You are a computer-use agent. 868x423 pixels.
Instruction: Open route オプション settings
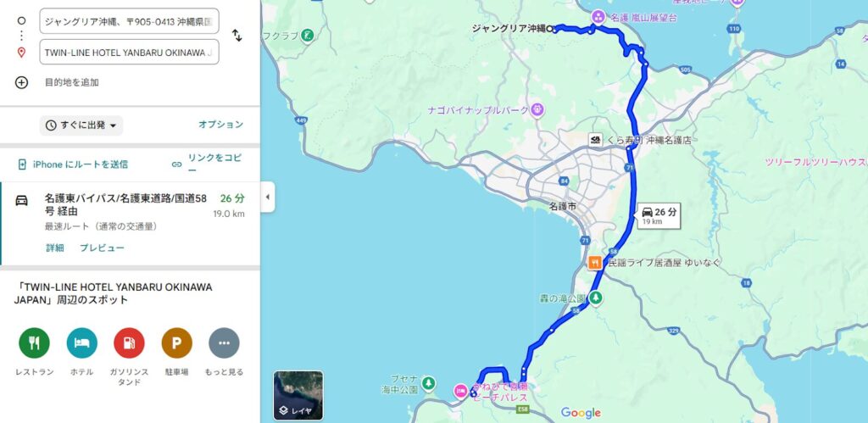pyautogui.click(x=221, y=125)
